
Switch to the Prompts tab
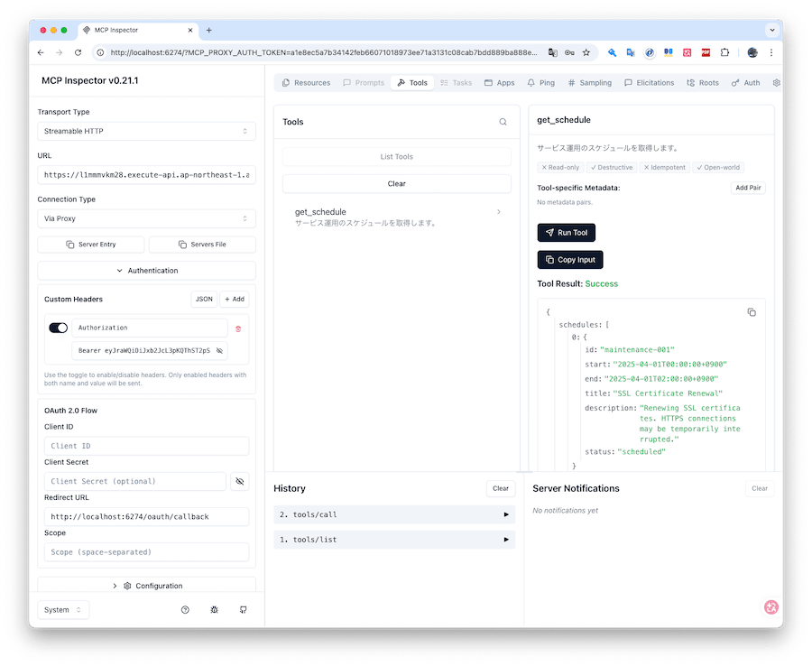(x=364, y=82)
